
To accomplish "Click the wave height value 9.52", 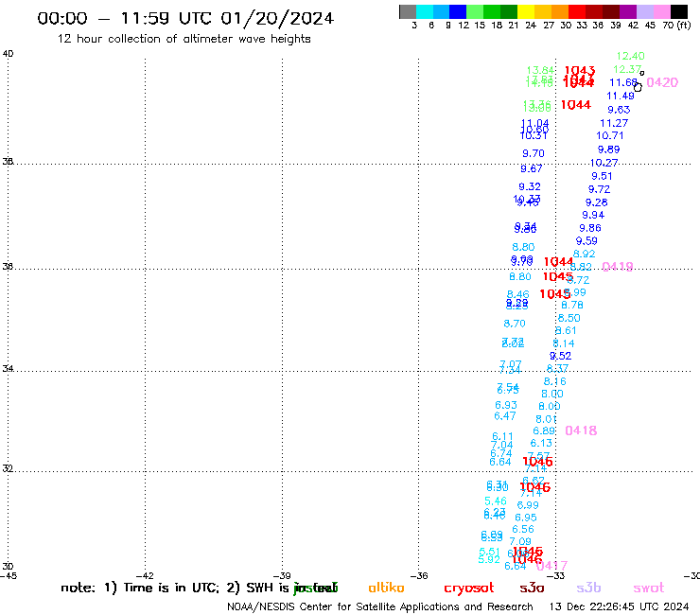I will (x=560, y=356).
